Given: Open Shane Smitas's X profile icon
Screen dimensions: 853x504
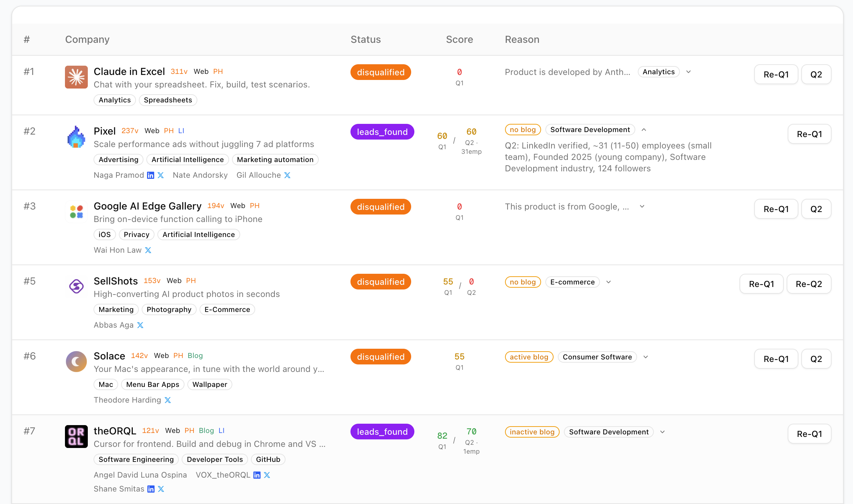Looking at the screenshot, I should coord(161,489).
